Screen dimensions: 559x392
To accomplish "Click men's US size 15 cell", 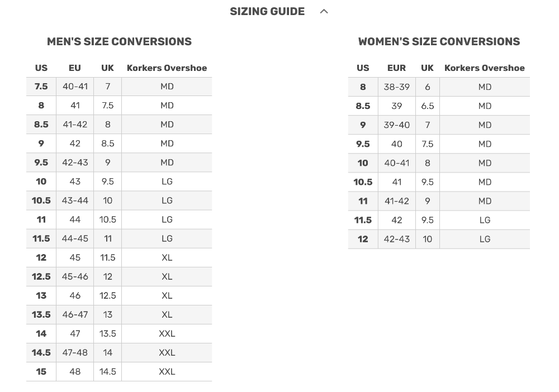I will click(x=41, y=371).
